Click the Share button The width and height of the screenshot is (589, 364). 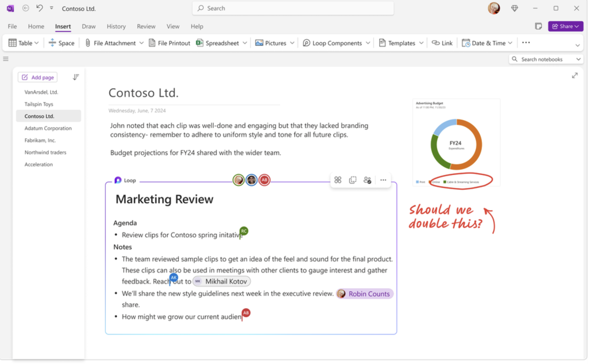[x=565, y=26]
